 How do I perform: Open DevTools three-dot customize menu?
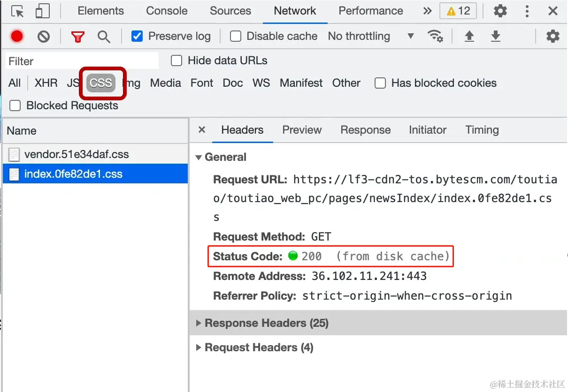[527, 11]
